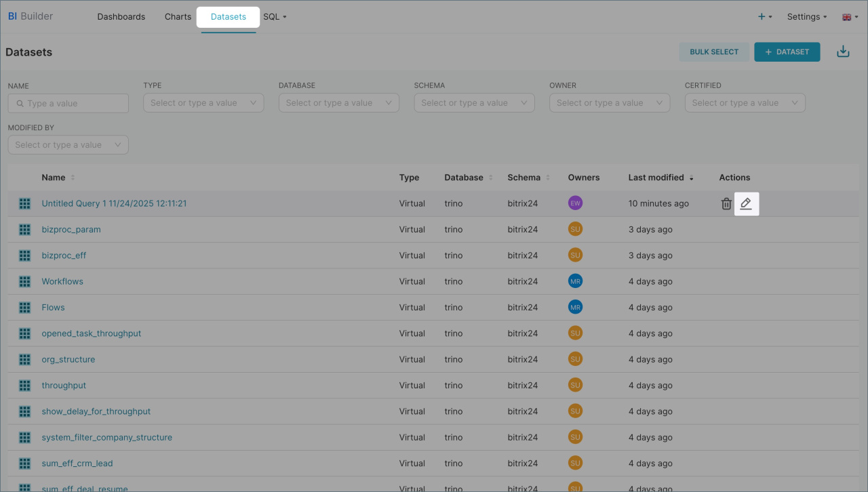Open the opened_task_throughput dataset link
The image size is (868, 492).
click(x=92, y=333)
